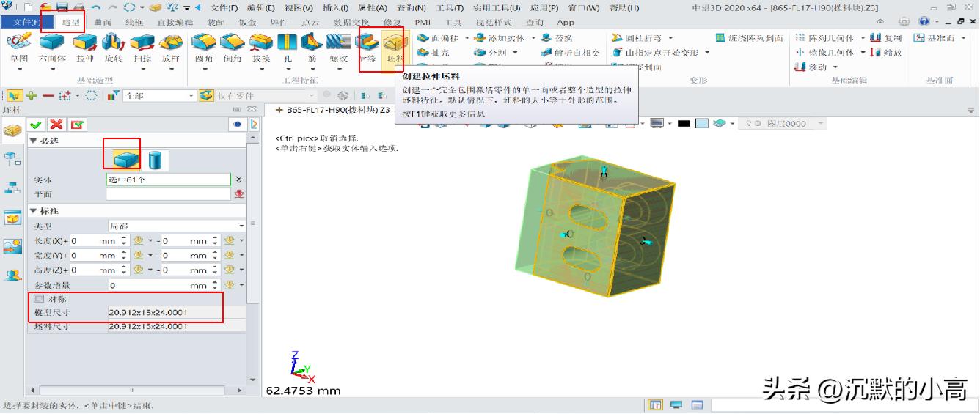This screenshot has height=414, width=980.
Task: Open the 钣金 ribbon tab
Action: tap(247, 23)
